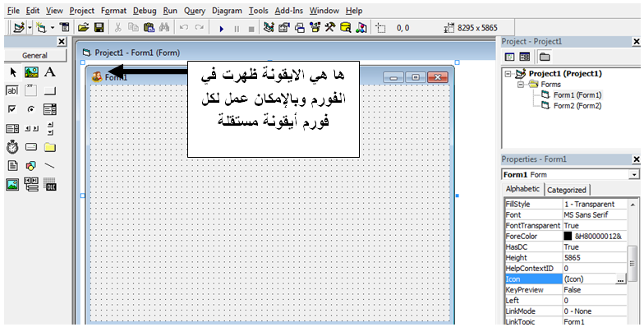Open the Project Explorer toolbar icon
This screenshot has width=644, height=327.
click(268, 28)
